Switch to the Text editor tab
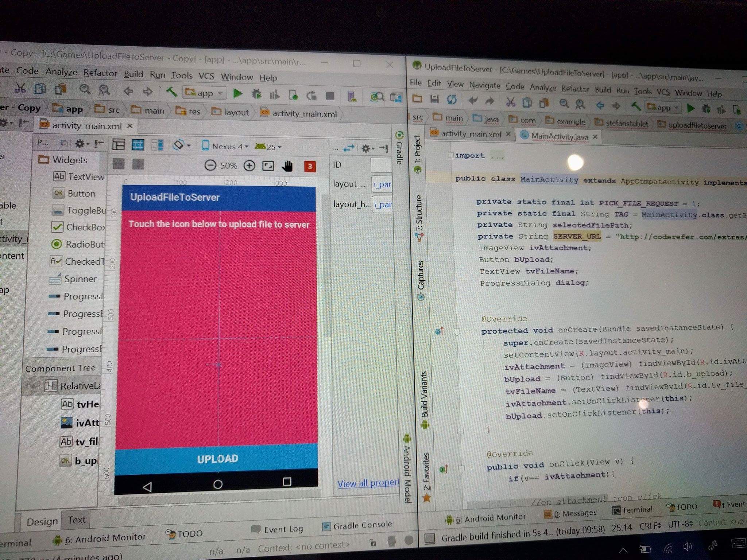The width and height of the screenshot is (747, 560). [x=77, y=520]
